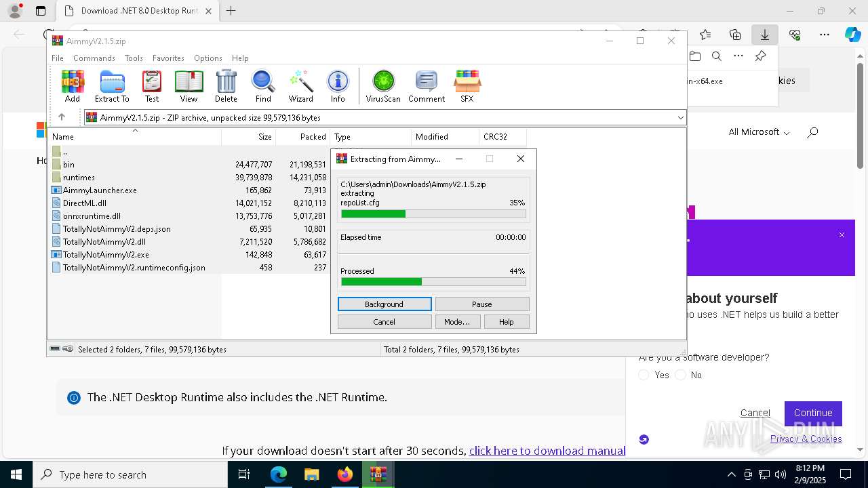Viewport: 868px width, 488px height.
Task: Open the Tools menu
Action: coord(134,58)
